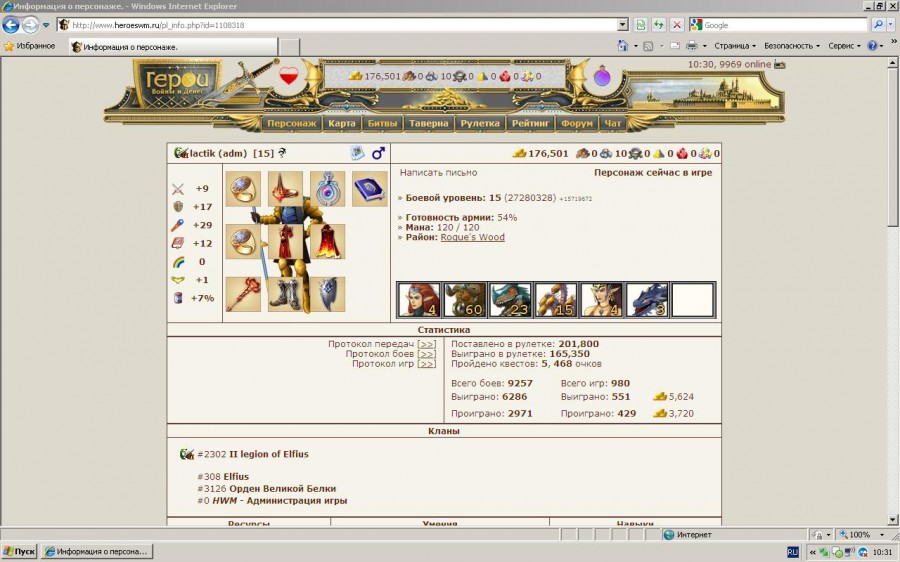Click the army unit portrait with count 15
The image size is (900, 562).
(x=556, y=299)
